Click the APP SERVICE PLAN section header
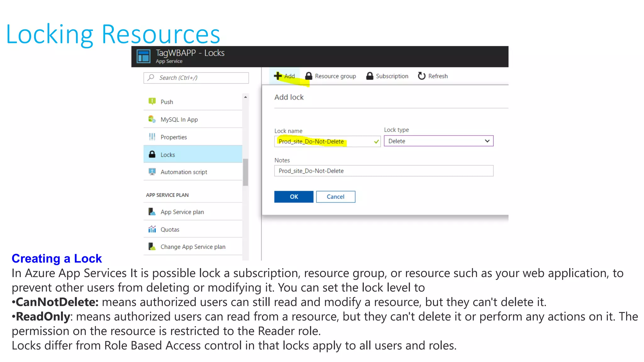Screen dimensions: 644x362 pos(167,195)
